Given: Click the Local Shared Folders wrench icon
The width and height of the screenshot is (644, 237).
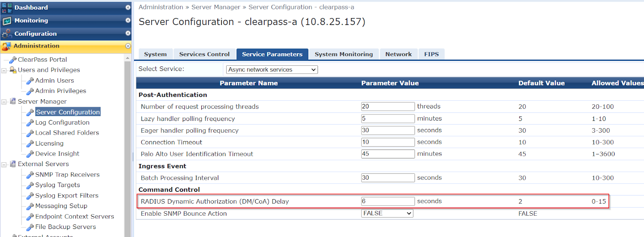Looking at the screenshot, I should (30, 133).
